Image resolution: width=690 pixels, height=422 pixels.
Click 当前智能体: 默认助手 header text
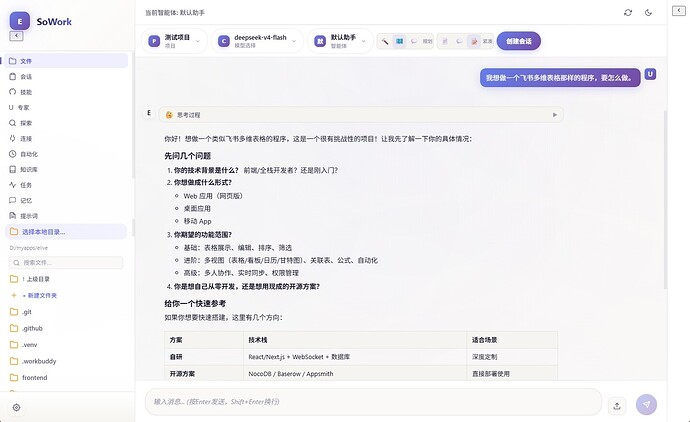[x=175, y=13]
